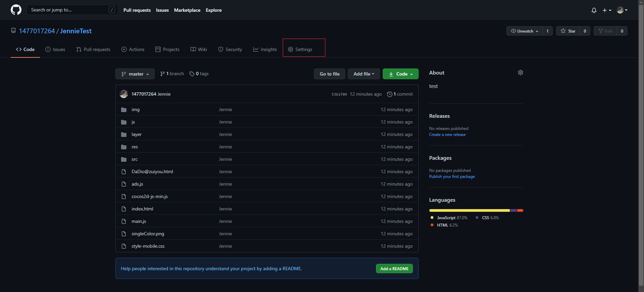Screen dimensions: 644x292
Task: Click the Add a README button
Action: pyautogui.click(x=394, y=269)
